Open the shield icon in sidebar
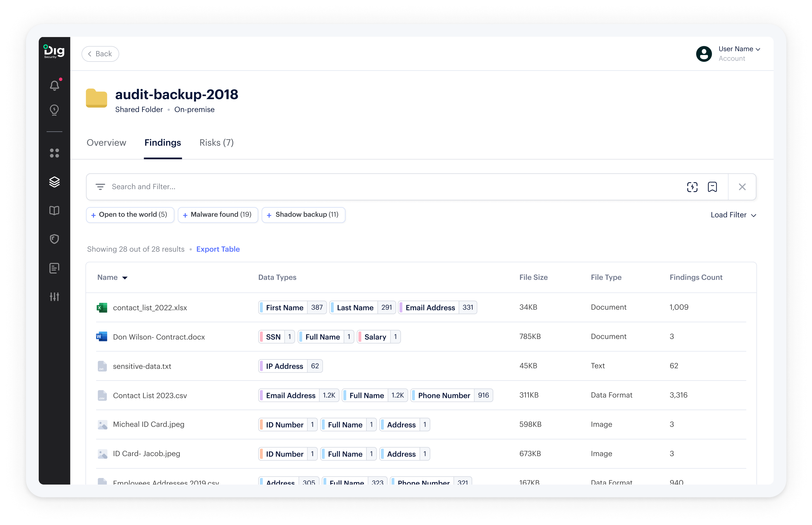The width and height of the screenshot is (812, 525). 54,239
